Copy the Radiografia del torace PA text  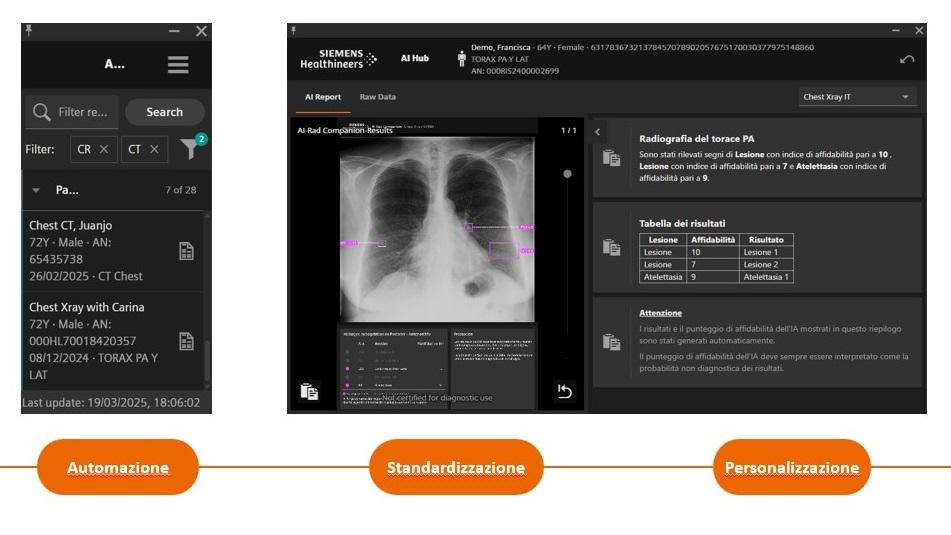(611, 157)
